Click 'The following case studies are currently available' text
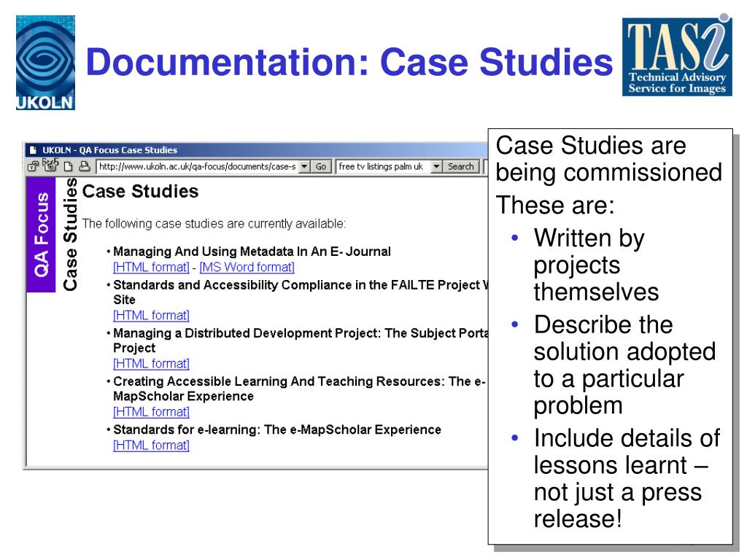The width and height of the screenshot is (747, 560). (214, 223)
